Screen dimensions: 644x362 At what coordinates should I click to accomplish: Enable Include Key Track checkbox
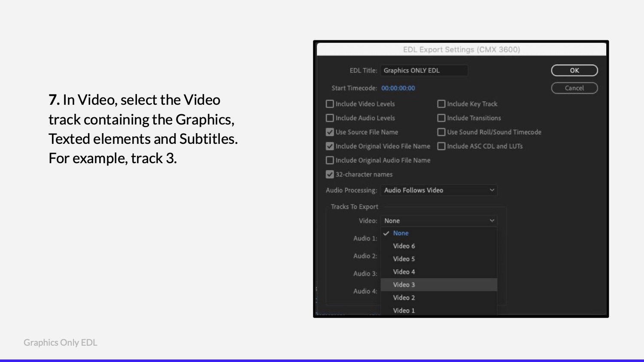(x=441, y=104)
